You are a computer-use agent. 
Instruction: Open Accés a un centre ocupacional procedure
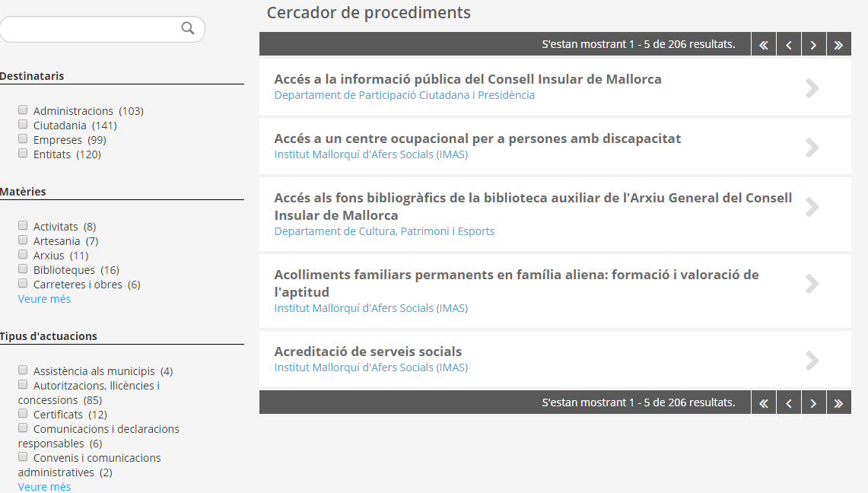click(x=477, y=138)
